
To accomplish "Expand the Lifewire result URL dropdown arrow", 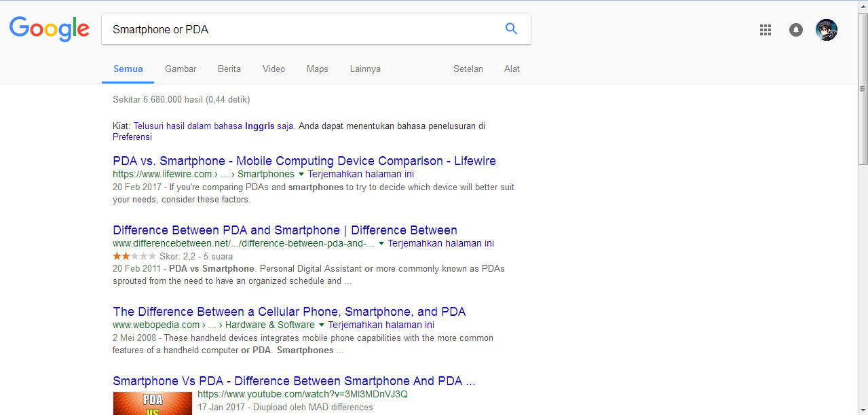I will (x=301, y=175).
